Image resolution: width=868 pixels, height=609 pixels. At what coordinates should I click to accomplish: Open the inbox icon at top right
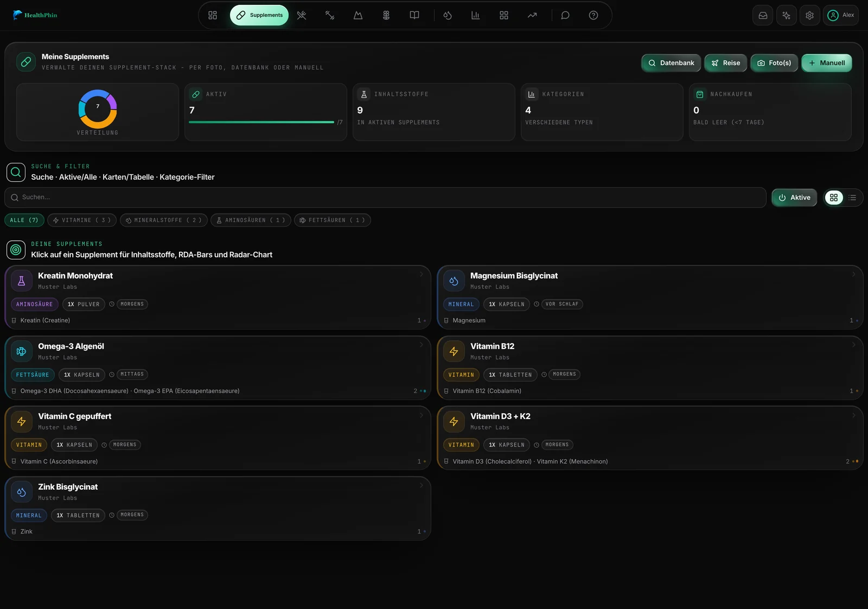click(x=763, y=15)
